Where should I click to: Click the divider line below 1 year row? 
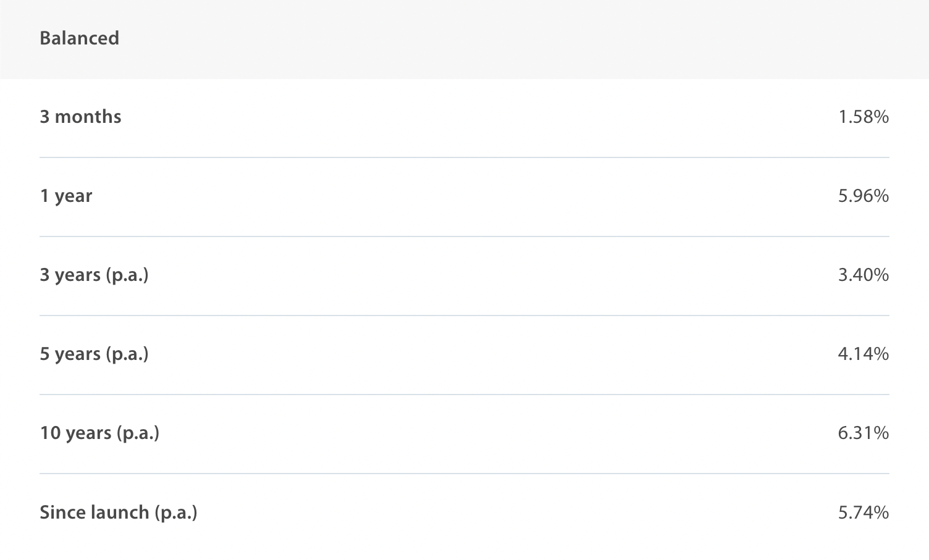click(464, 236)
